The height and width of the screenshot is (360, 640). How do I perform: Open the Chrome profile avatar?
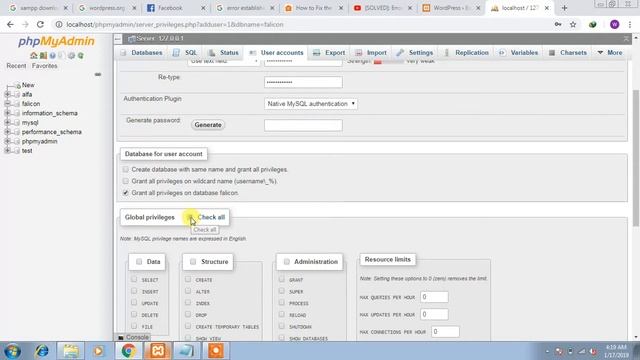pos(614,24)
